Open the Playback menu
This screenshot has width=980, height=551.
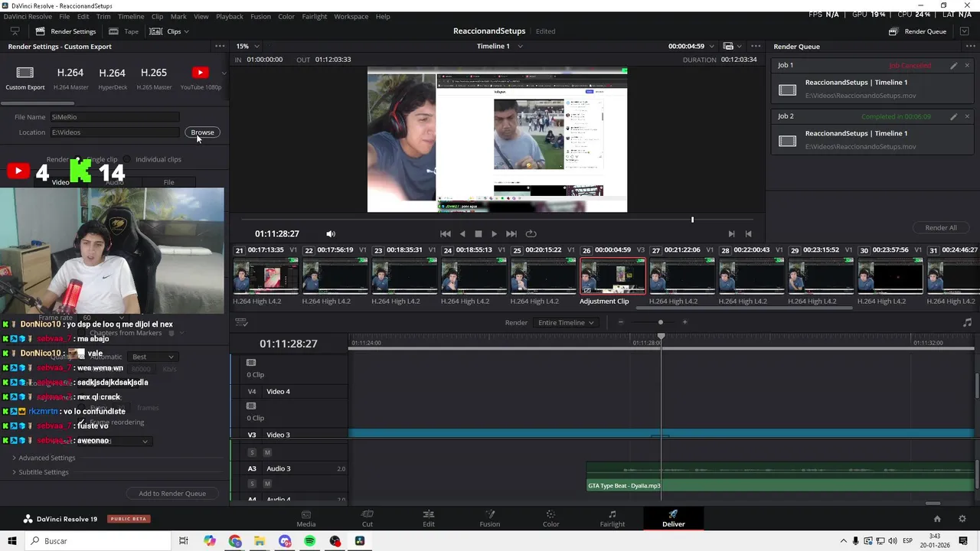click(x=230, y=16)
